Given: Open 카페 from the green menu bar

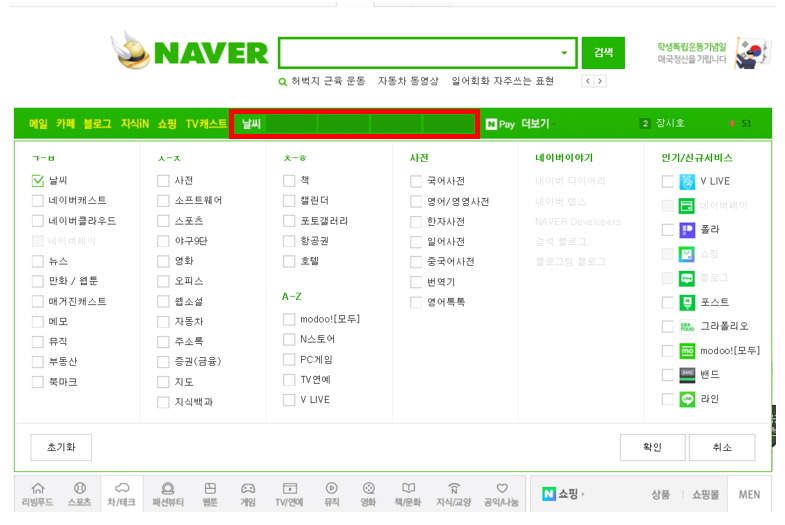Looking at the screenshot, I should coord(66,124).
